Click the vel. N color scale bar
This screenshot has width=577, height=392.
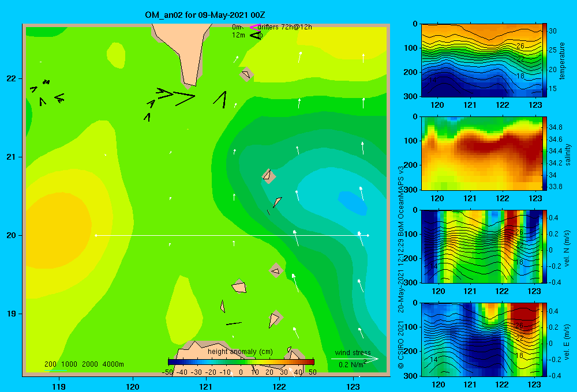click(x=545, y=246)
